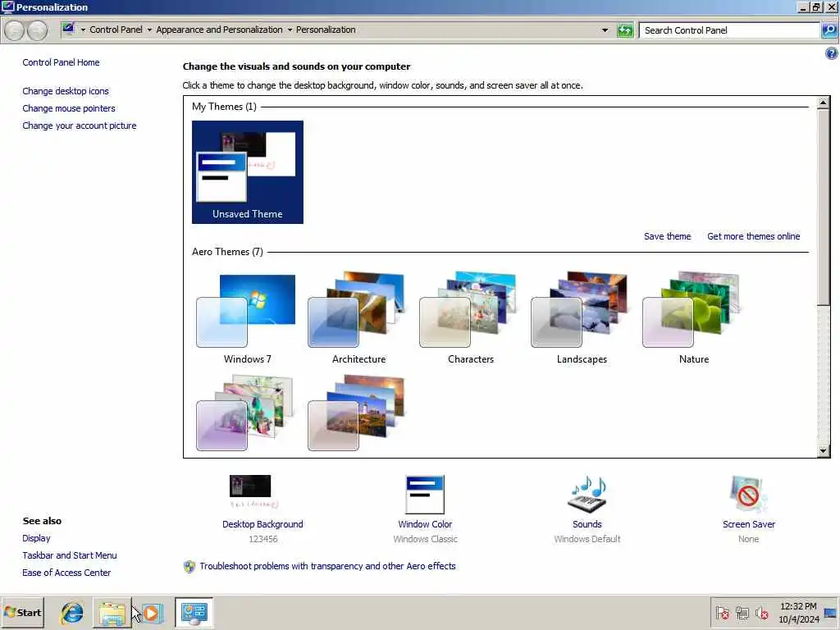Open the Start menu
Viewport: 840px width, 630px height.
coord(22,612)
